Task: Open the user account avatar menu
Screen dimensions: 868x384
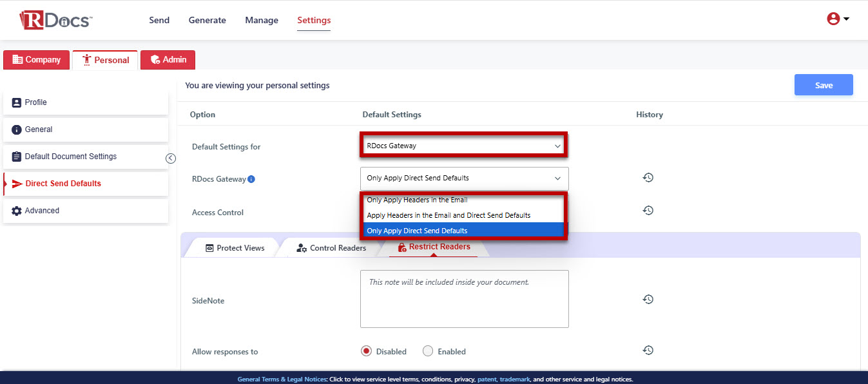Action: [838, 19]
